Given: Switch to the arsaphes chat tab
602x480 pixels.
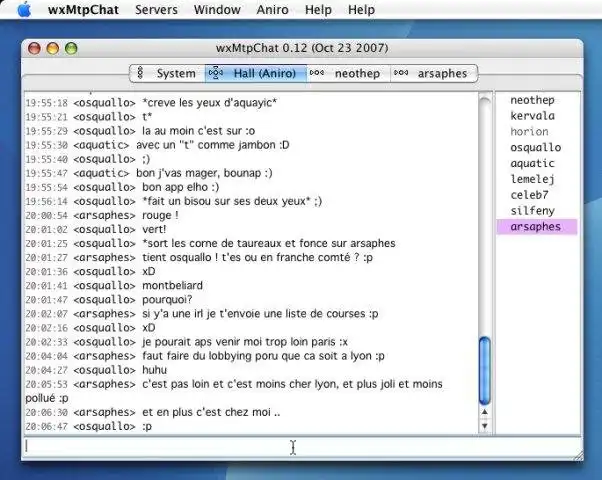Looking at the screenshot, I should point(434,73).
